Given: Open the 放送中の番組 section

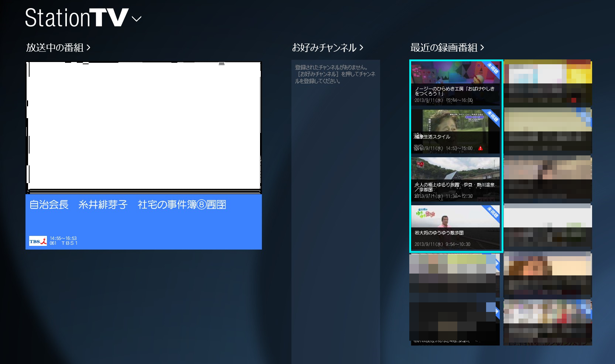Looking at the screenshot, I should click(58, 48).
